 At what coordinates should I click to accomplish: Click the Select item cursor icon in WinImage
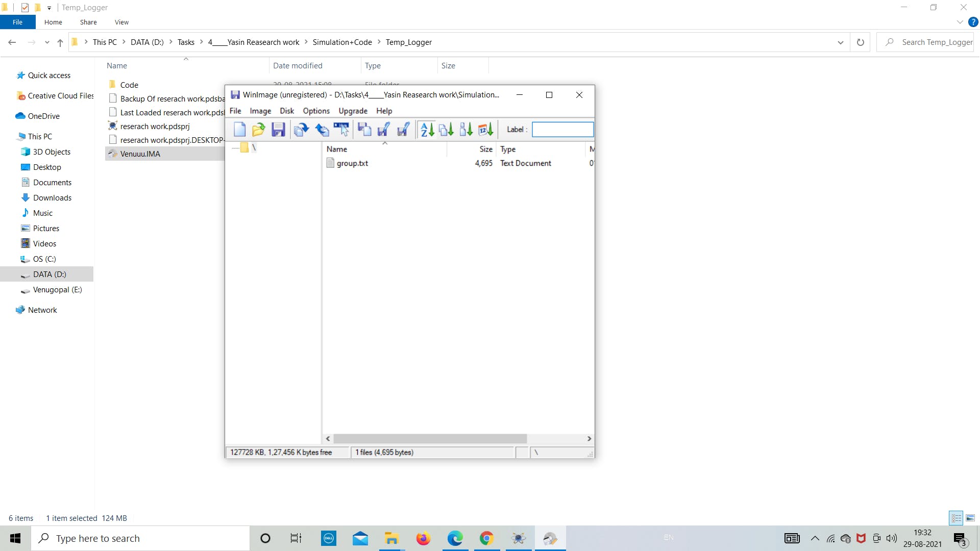[341, 130]
